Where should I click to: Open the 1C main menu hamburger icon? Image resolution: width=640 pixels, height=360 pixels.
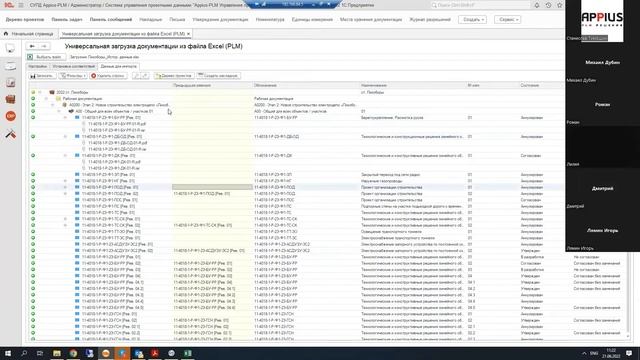tap(21, 5)
